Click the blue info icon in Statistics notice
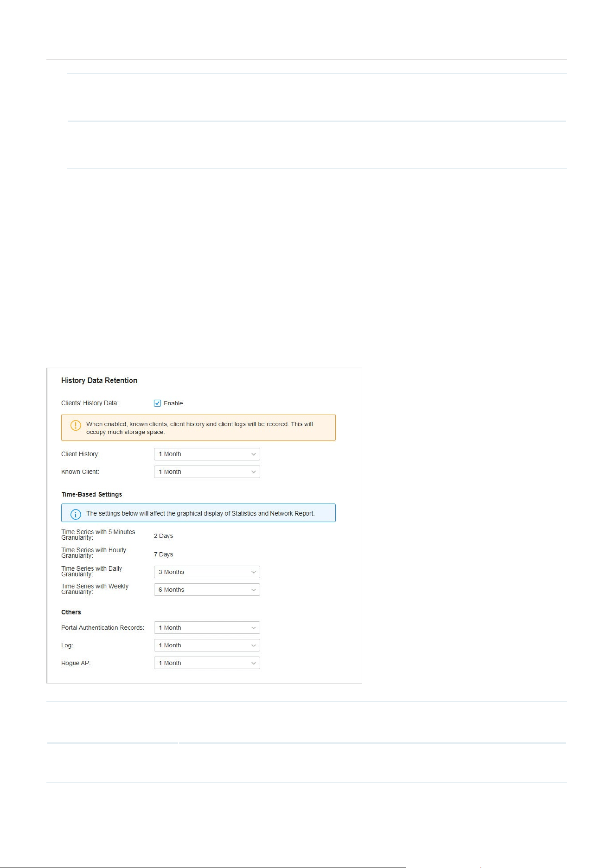 click(76, 514)
